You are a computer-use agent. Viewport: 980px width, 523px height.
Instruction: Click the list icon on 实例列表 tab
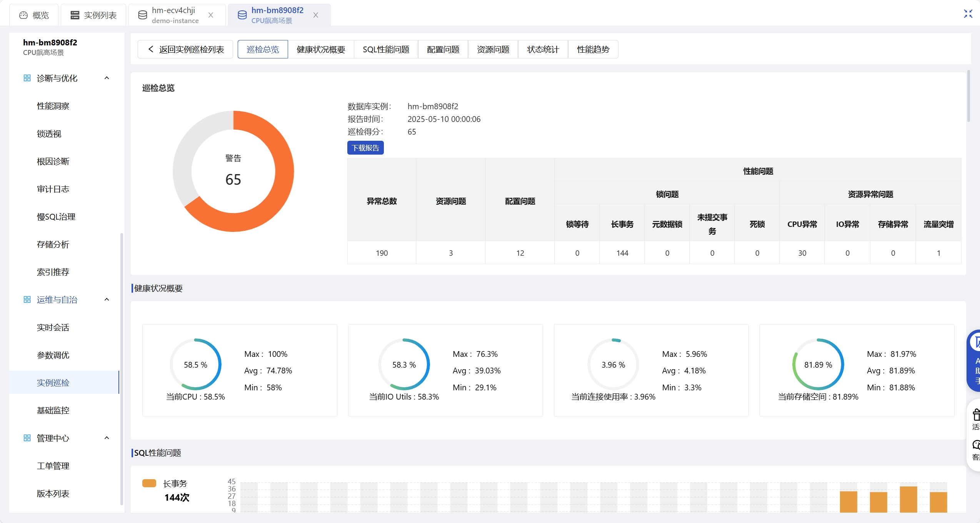[x=75, y=15]
